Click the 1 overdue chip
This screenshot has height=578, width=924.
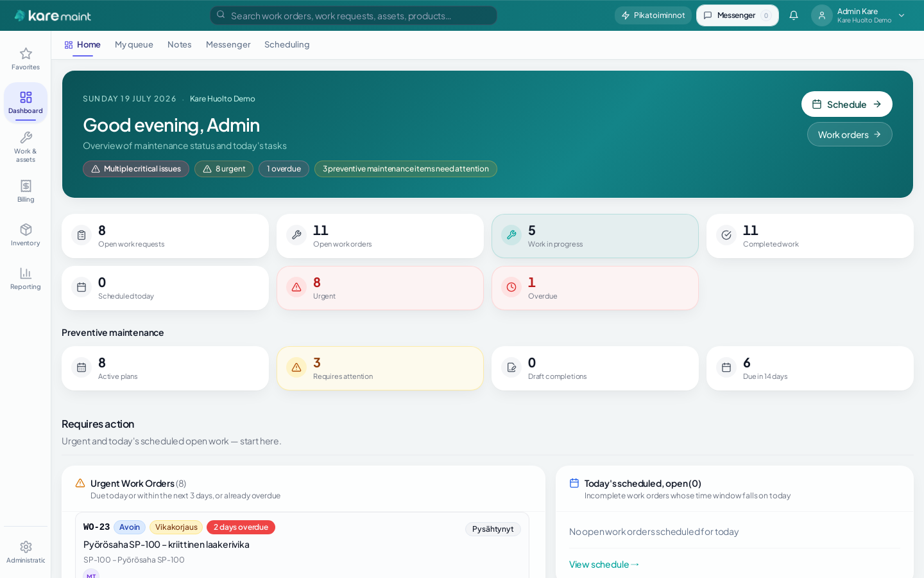pyautogui.click(x=284, y=169)
